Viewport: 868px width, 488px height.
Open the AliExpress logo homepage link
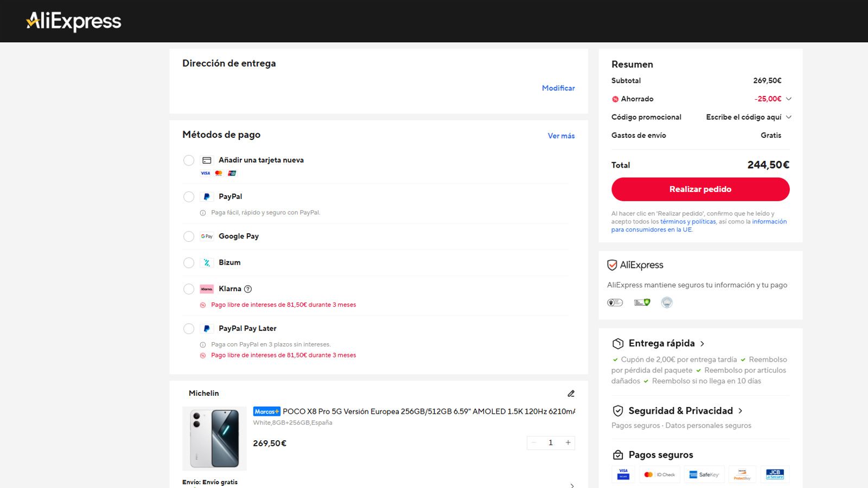click(x=74, y=21)
